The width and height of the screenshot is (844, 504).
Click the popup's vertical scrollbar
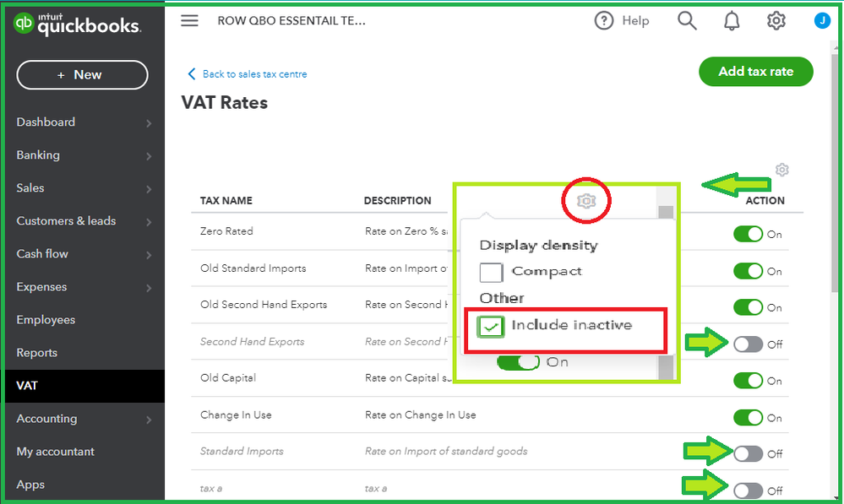666,287
